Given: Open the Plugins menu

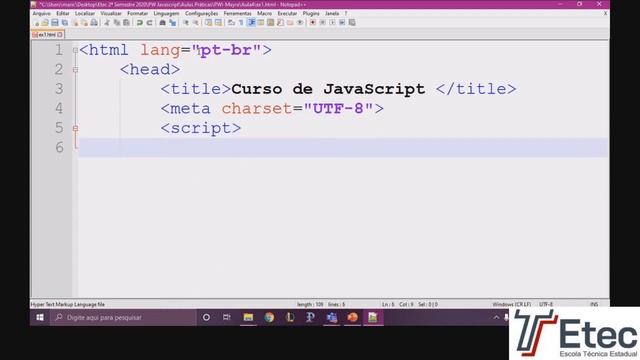Looking at the screenshot, I should [311, 13].
